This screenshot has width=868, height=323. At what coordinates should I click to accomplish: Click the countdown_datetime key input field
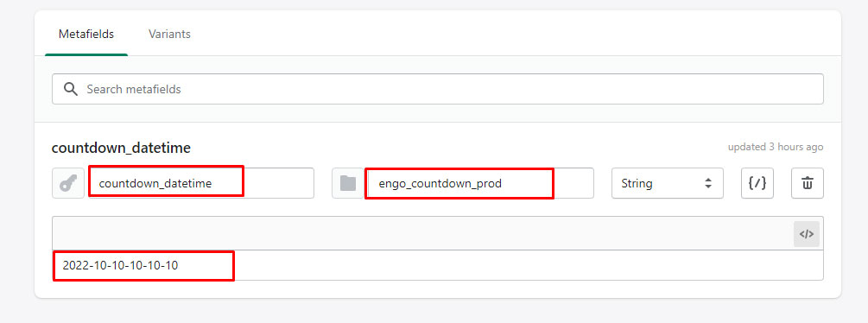tap(201, 183)
